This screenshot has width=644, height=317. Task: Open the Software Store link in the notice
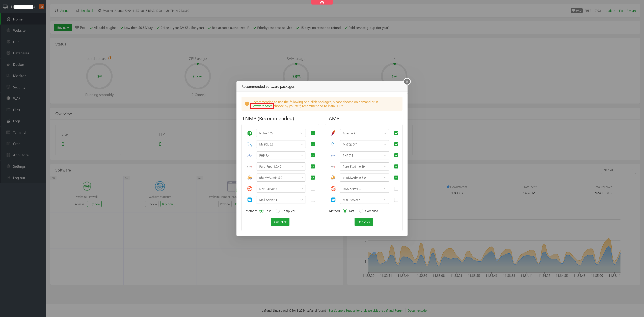point(262,106)
